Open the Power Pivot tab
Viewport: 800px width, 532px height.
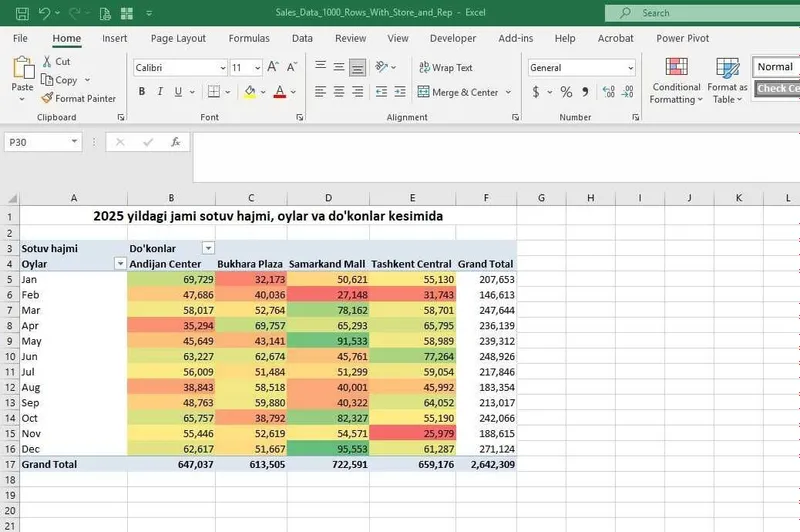[682, 38]
